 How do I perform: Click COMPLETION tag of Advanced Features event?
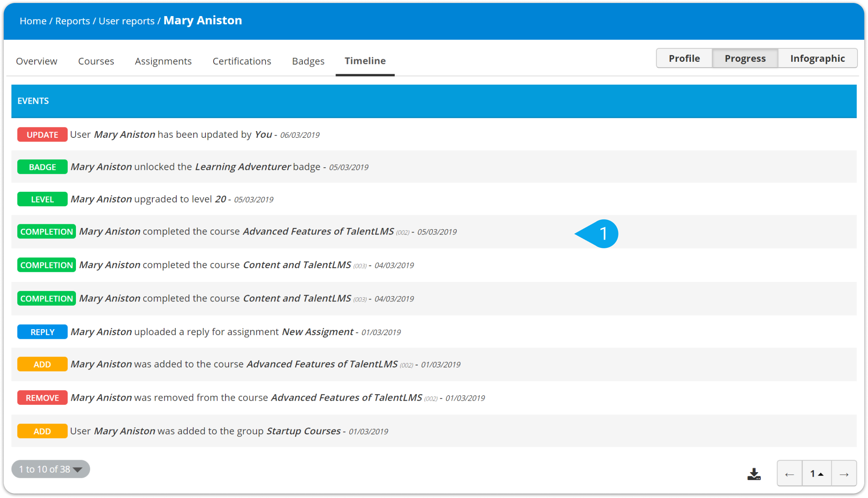[x=46, y=232]
